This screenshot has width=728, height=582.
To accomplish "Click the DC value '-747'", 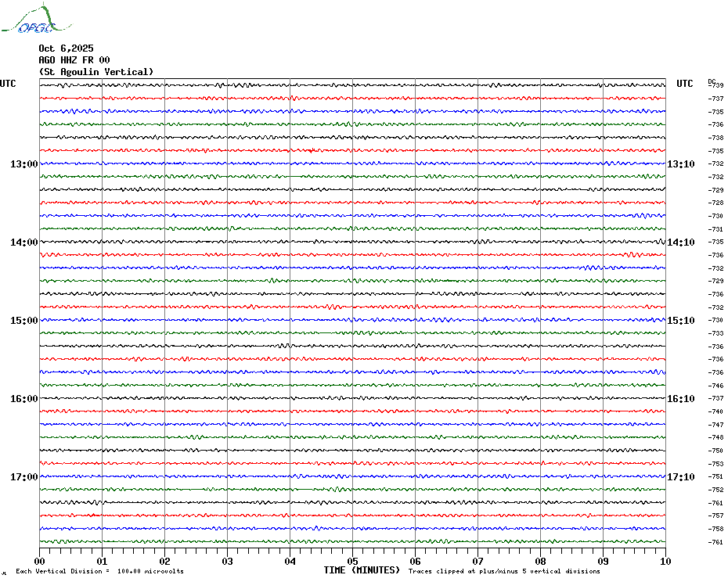I will (x=716, y=425).
